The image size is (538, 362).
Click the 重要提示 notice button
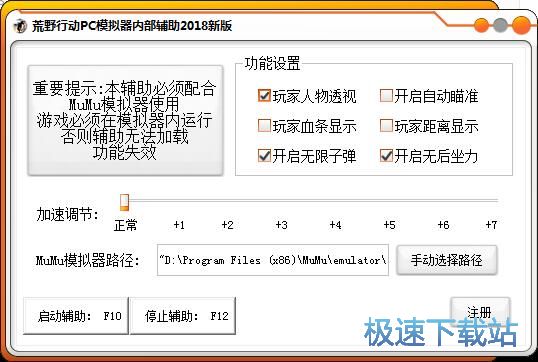point(125,120)
